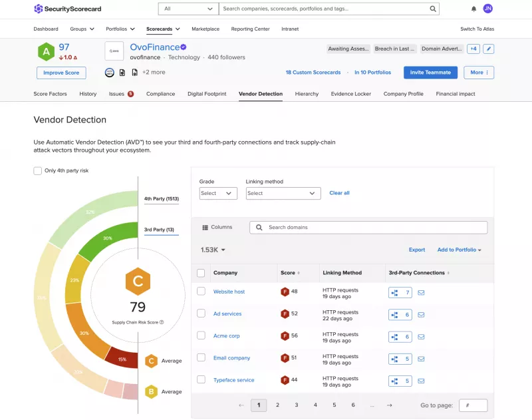Select the Email company row checkbox
Image resolution: width=532 pixels, height=420 pixels.
coord(201,357)
